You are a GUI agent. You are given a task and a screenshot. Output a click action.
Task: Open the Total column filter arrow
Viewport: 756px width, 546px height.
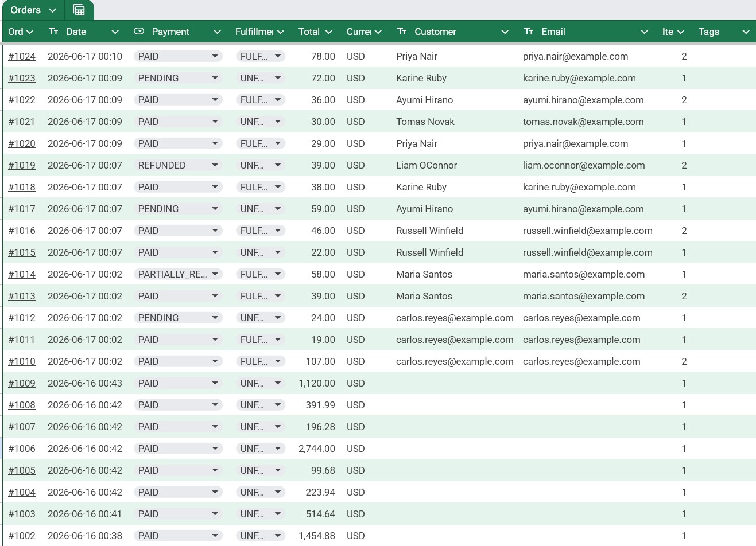click(x=329, y=32)
